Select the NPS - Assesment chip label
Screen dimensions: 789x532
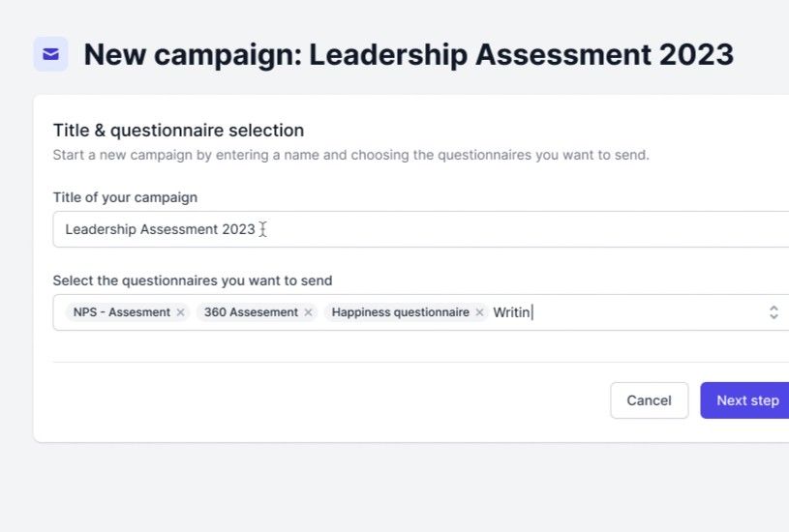pyautogui.click(x=121, y=312)
